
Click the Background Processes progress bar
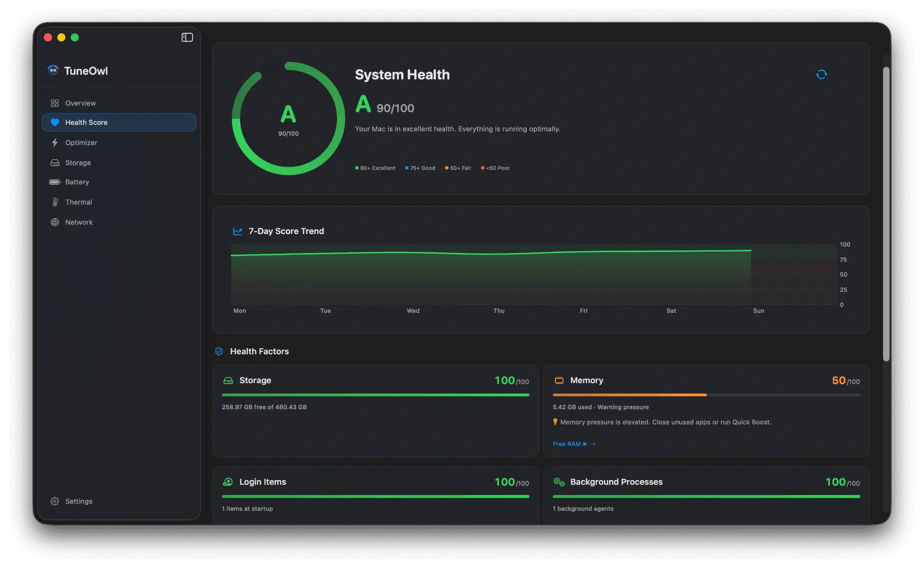click(x=706, y=496)
